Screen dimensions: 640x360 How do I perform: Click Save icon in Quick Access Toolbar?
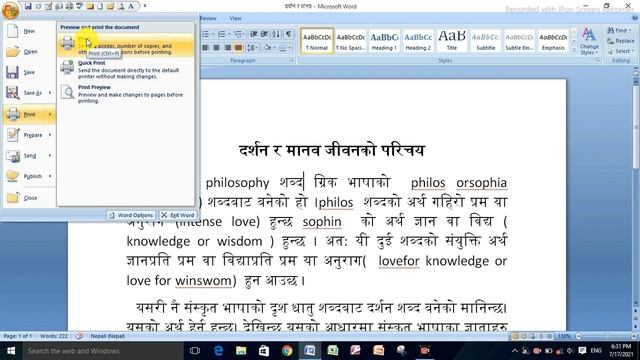click(x=28, y=6)
